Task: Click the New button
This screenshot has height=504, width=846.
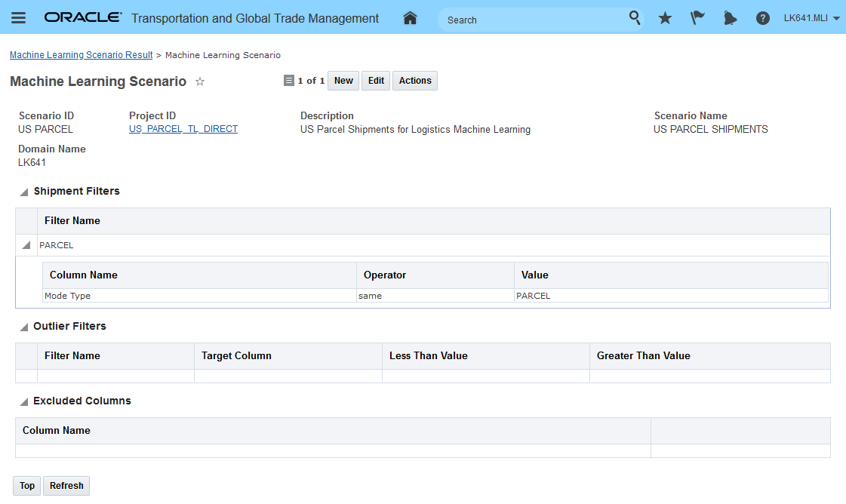Action: click(343, 81)
